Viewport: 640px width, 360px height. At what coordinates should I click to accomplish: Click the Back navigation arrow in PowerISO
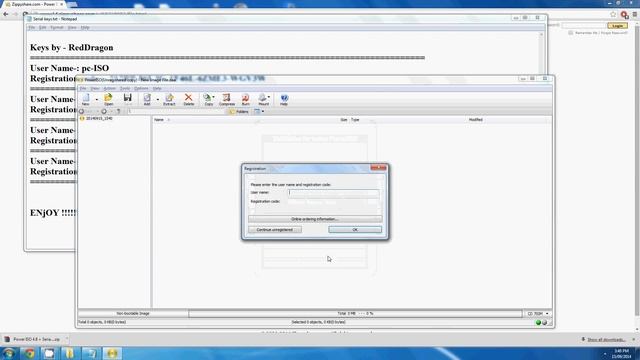(x=82, y=111)
